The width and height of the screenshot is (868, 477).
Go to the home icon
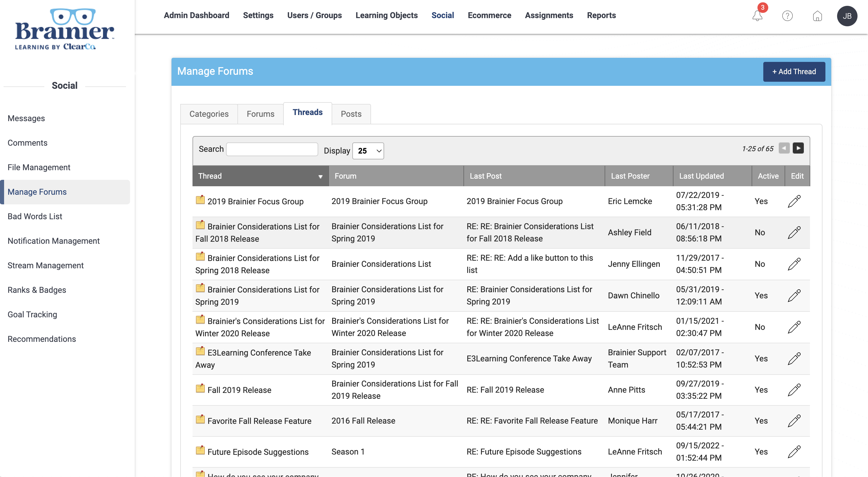[817, 16]
